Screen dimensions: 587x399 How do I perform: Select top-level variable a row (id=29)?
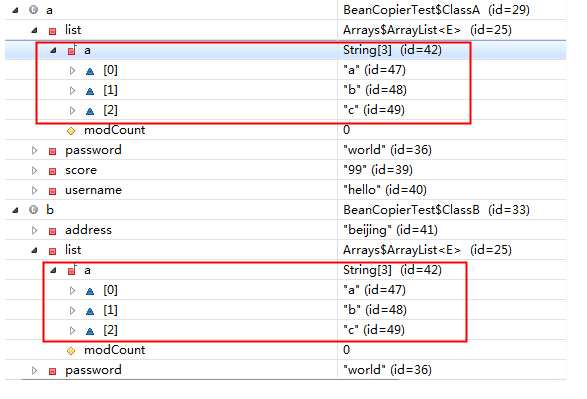pos(285,10)
